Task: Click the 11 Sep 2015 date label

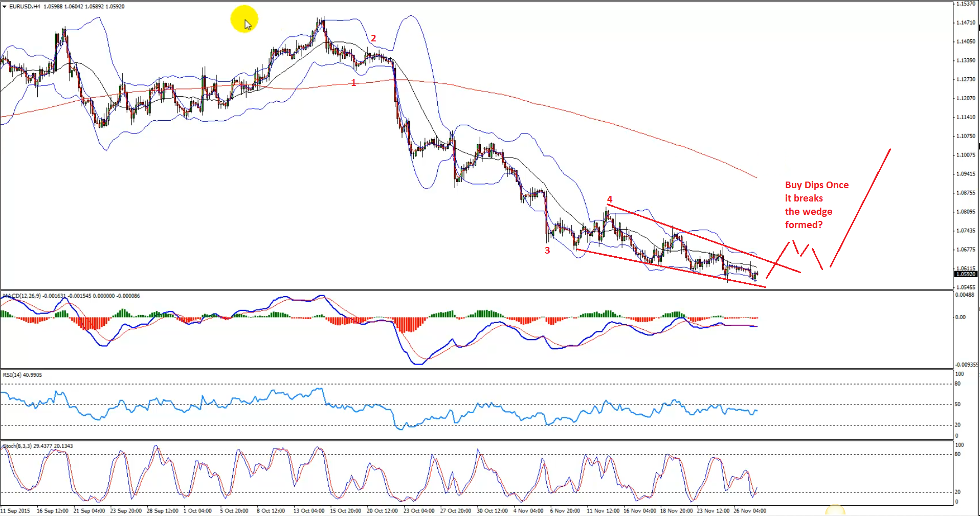Action: tap(15, 511)
